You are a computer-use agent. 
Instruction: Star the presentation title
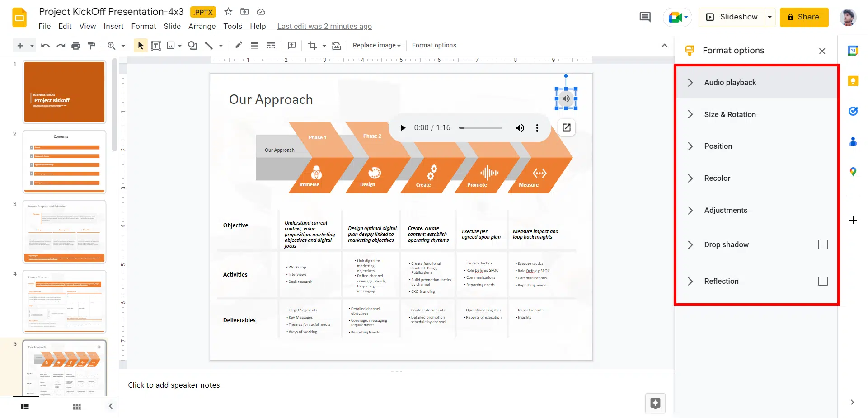(228, 12)
